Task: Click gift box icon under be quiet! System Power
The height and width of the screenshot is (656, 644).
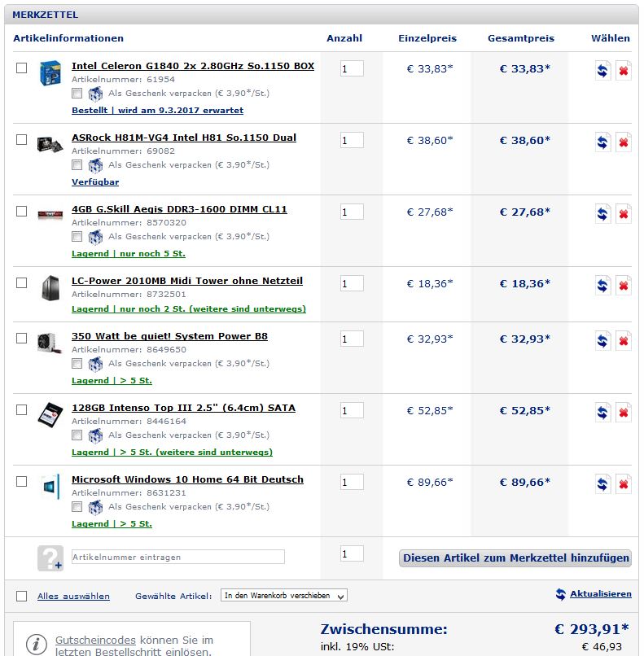Action: 95,364
